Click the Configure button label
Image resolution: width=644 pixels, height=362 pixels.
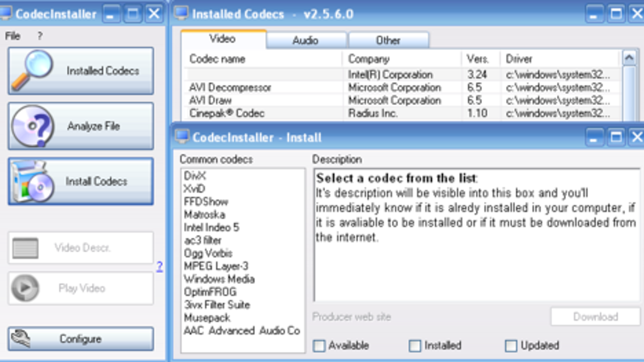[x=80, y=339]
